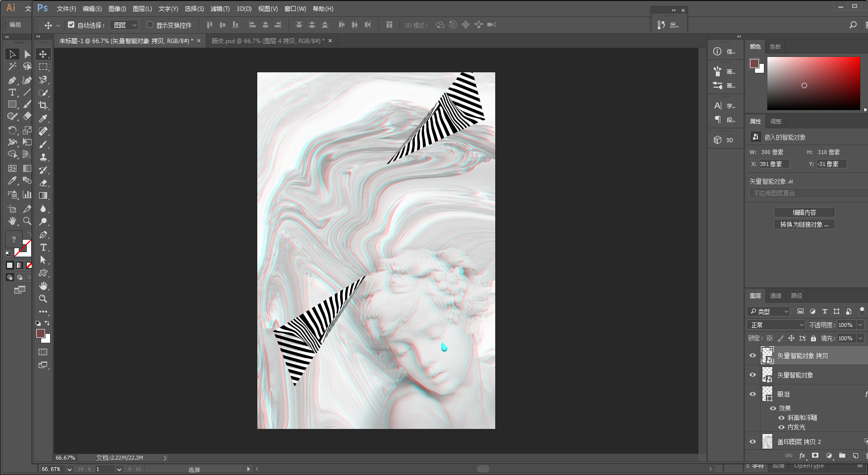Open the search icon in options bar
Screen dimensions: 868x475
pos(853,25)
